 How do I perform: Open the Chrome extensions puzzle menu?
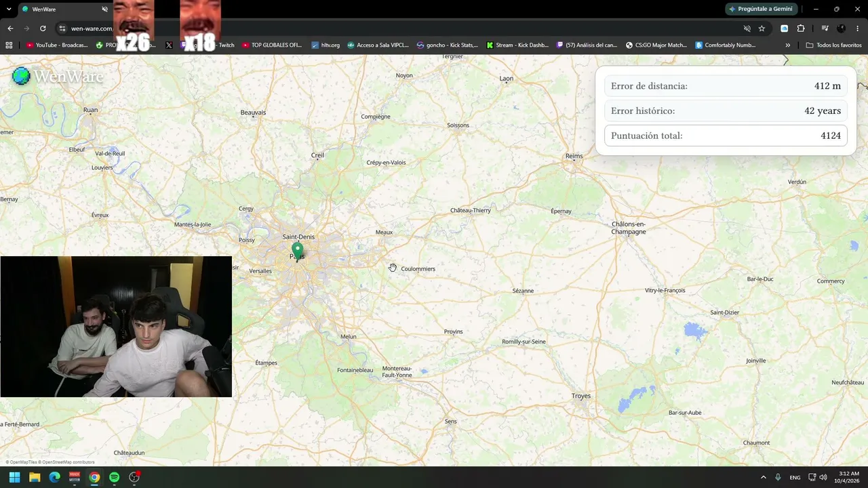[x=801, y=28]
